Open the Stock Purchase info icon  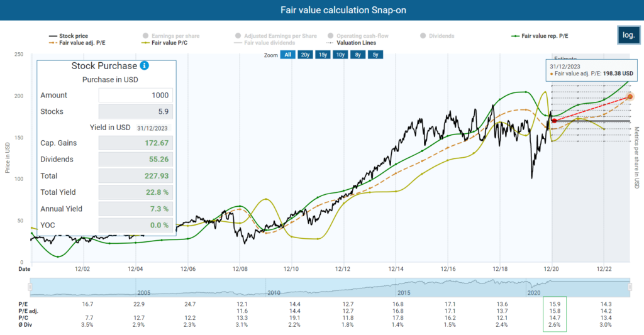[x=144, y=66]
